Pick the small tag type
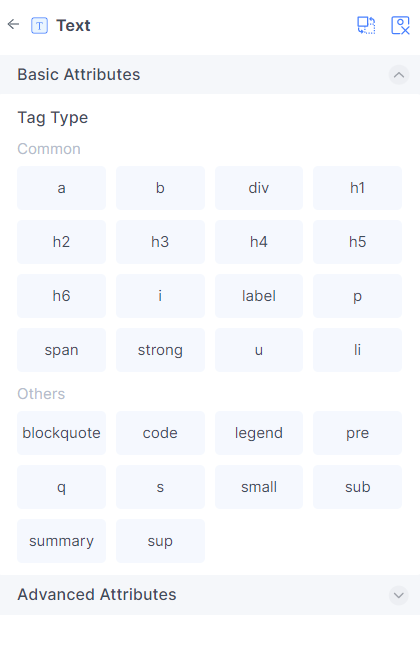The width and height of the screenshot is (420, 652). [259, 487]
